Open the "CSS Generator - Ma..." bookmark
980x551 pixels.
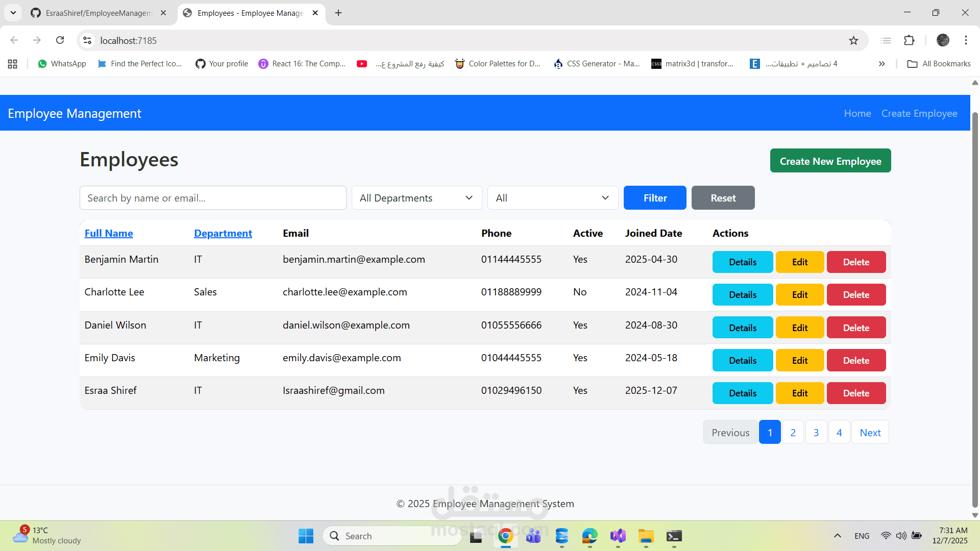tap(596, 63)
